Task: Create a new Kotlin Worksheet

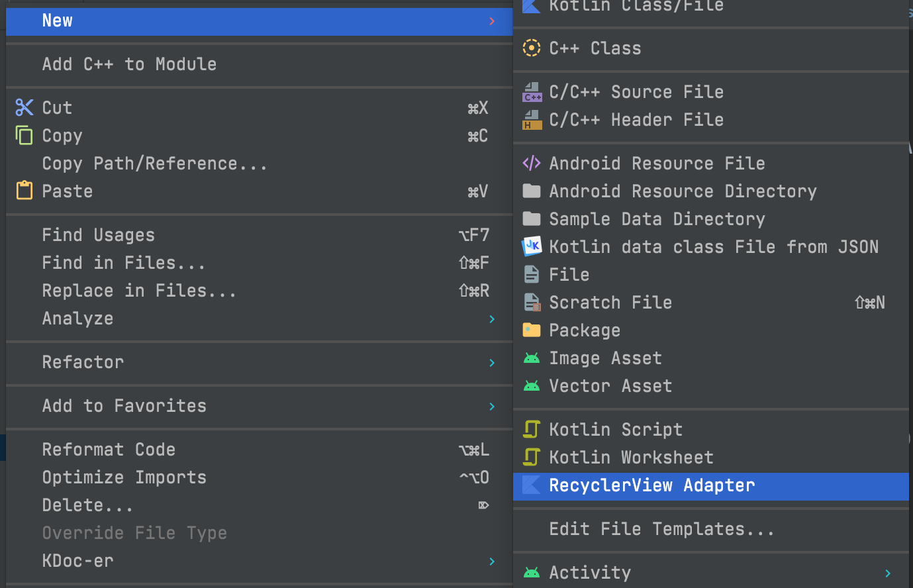Action: (711, 458)
